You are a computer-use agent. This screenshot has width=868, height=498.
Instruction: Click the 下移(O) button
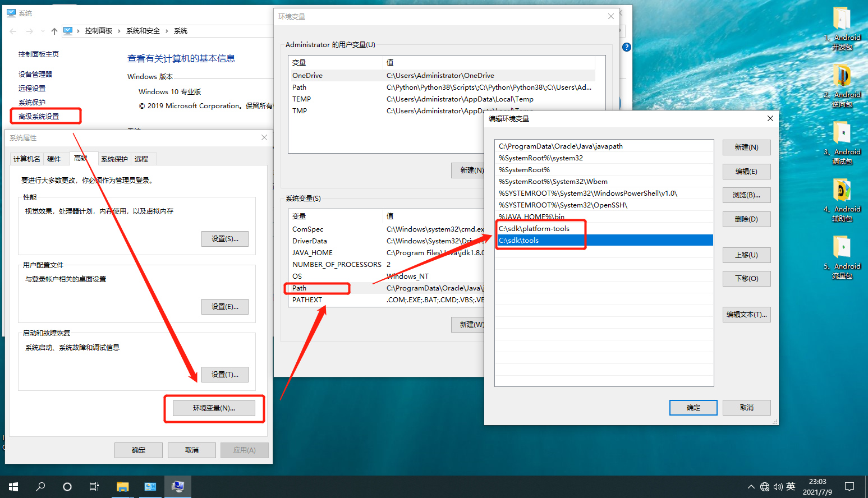tap(746, 279)
